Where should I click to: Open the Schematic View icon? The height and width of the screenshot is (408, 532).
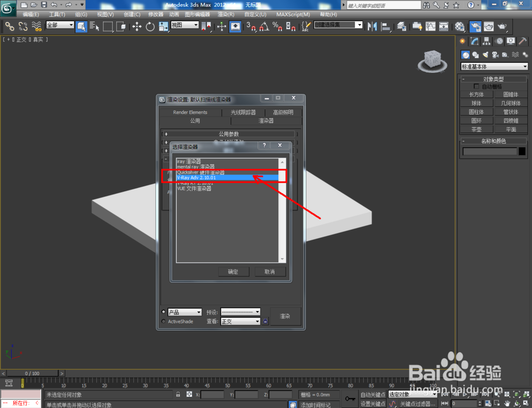444,26
